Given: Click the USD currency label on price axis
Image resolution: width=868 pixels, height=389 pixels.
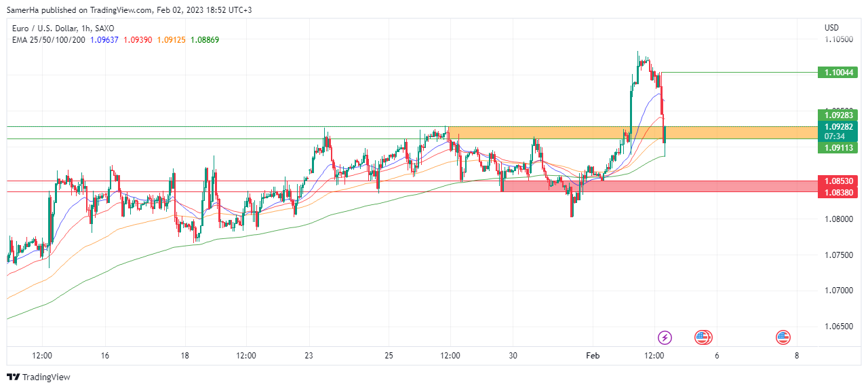Looking at the screenshot, I should click(831, 28).
